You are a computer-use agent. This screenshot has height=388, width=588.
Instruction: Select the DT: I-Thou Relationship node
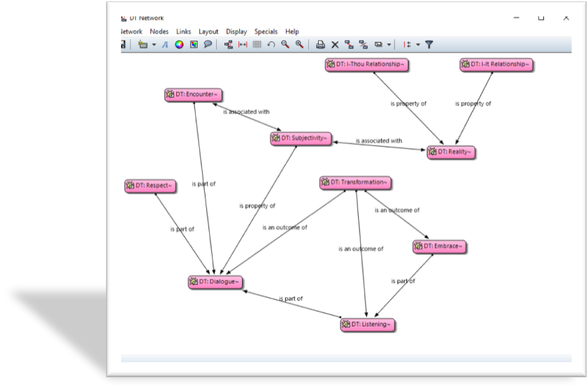point(366,64)
